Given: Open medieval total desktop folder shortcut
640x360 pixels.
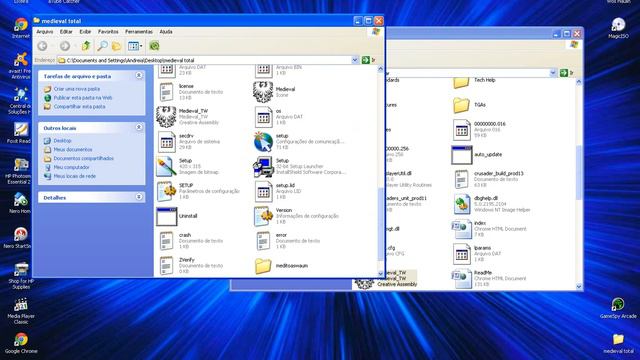Looking at the screenshot, I should (x=618, y=343).
